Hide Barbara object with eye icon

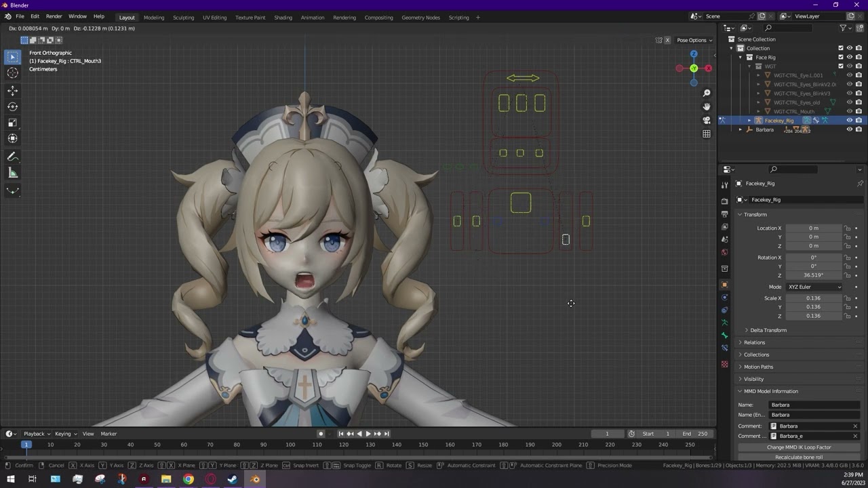850,129
